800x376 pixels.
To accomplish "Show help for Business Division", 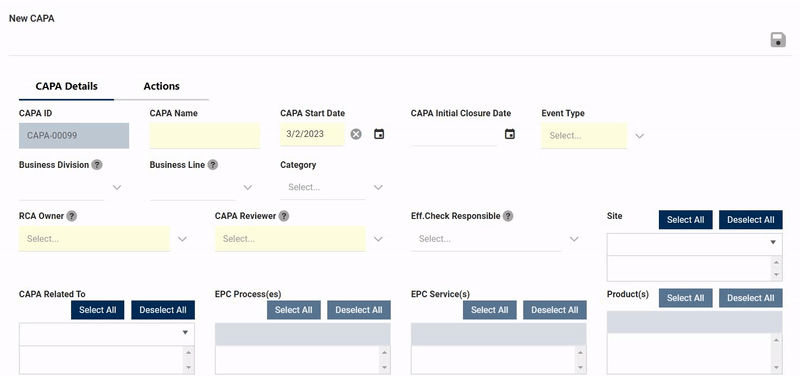I will click(97, 165).
